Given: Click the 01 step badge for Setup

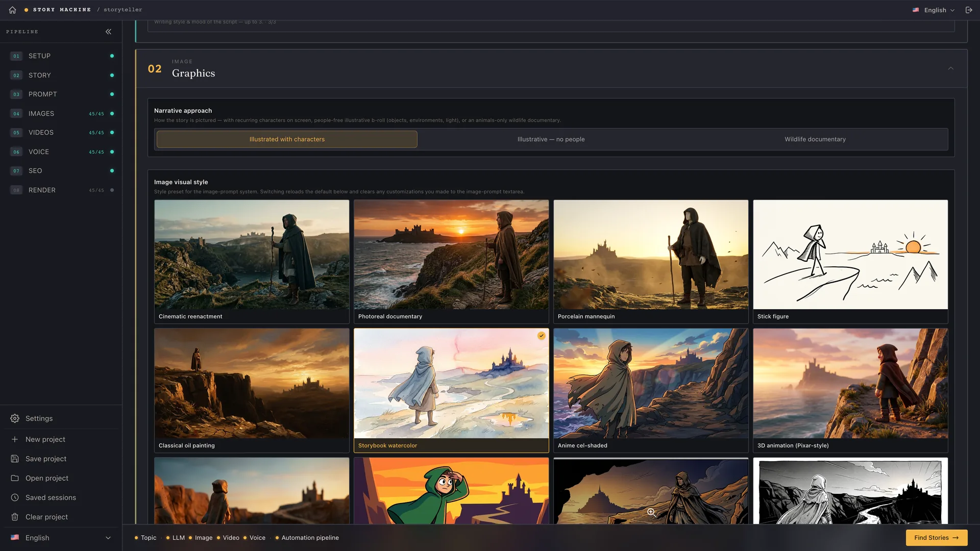Looking at the screenshot, I should click(16, 56).
